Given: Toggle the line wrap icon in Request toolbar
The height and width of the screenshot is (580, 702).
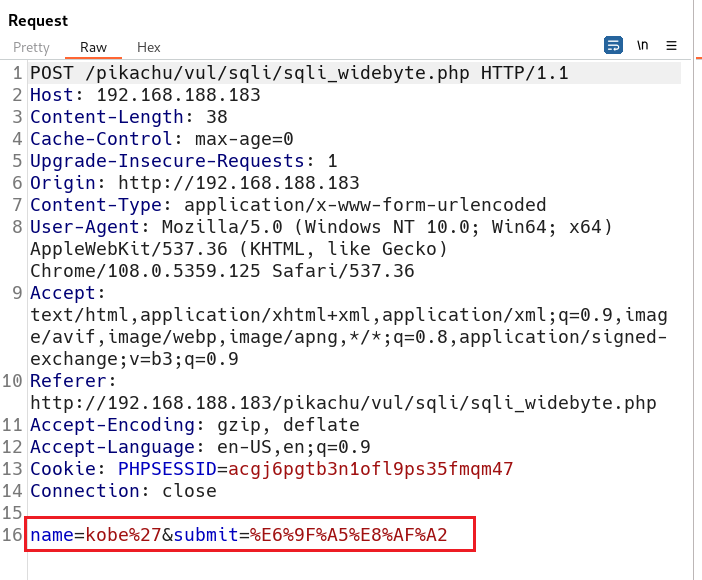Looking at the screenshot, I should click(x=613, y=45).
